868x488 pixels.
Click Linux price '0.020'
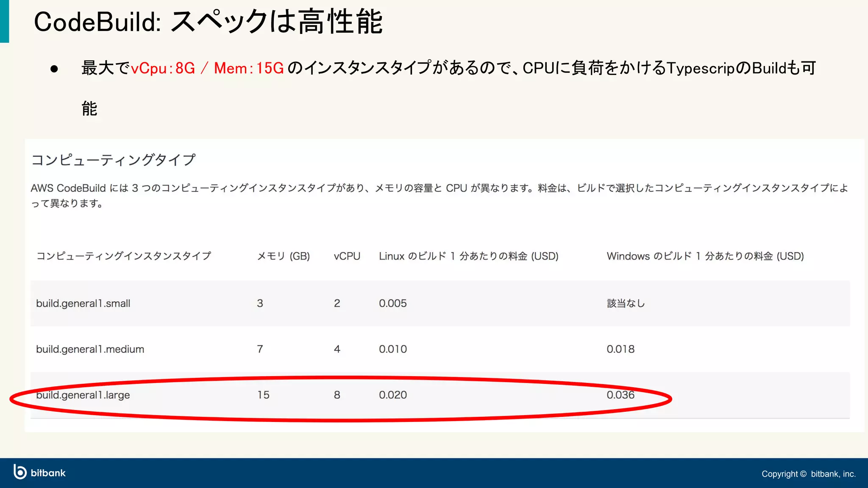click(x=393, y=395)
